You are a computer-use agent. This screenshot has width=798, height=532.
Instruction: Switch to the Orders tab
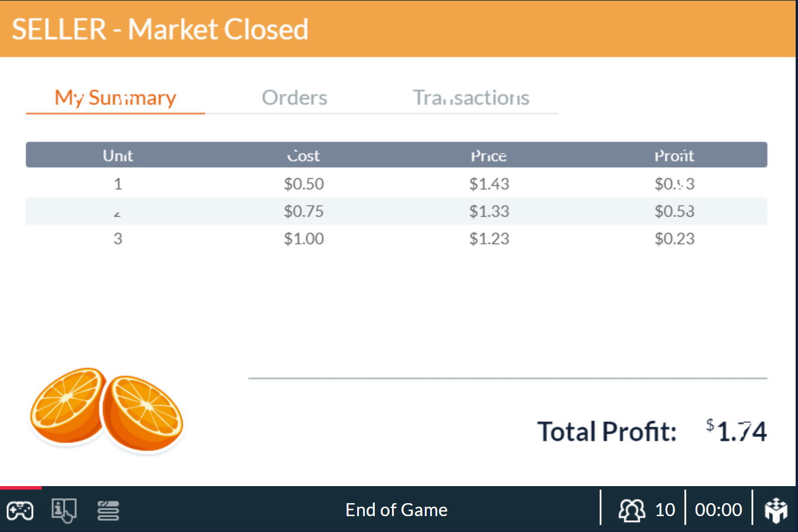[294, 97]
